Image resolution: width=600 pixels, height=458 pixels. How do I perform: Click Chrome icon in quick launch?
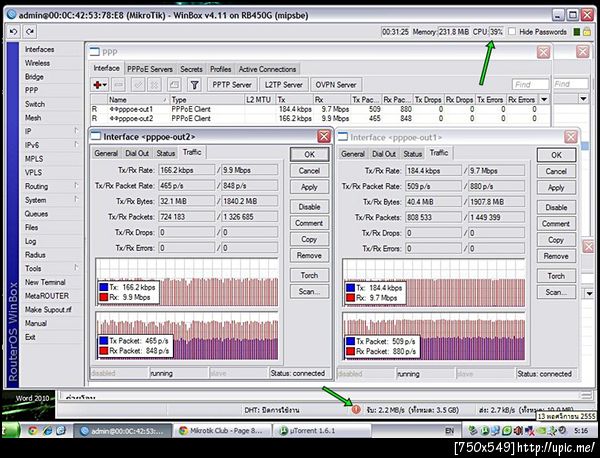click(x=33, y=430)
